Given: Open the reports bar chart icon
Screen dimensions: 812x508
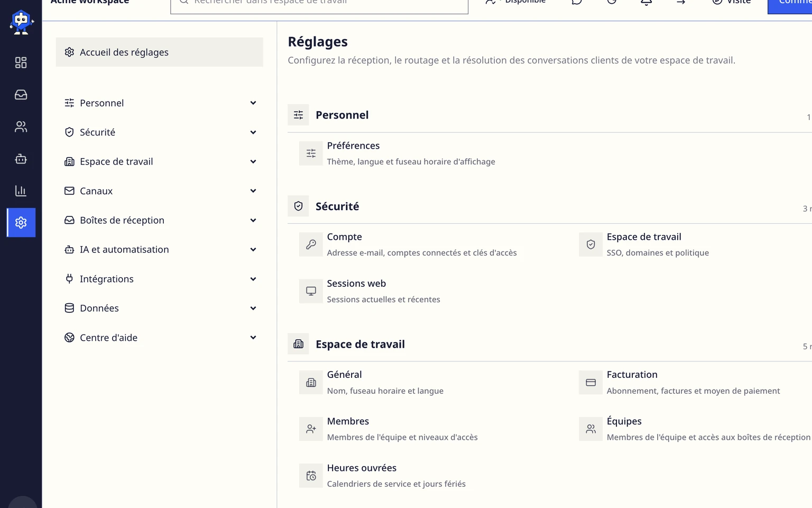Looking at the screenshot, I should pyautogui.click(x=21, y=190).
